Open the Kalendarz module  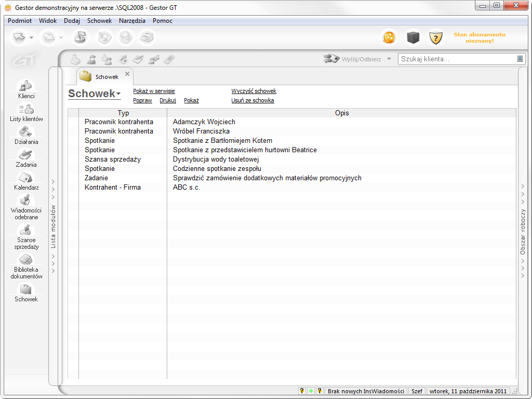pyautogui.click(x=26, y=180)
